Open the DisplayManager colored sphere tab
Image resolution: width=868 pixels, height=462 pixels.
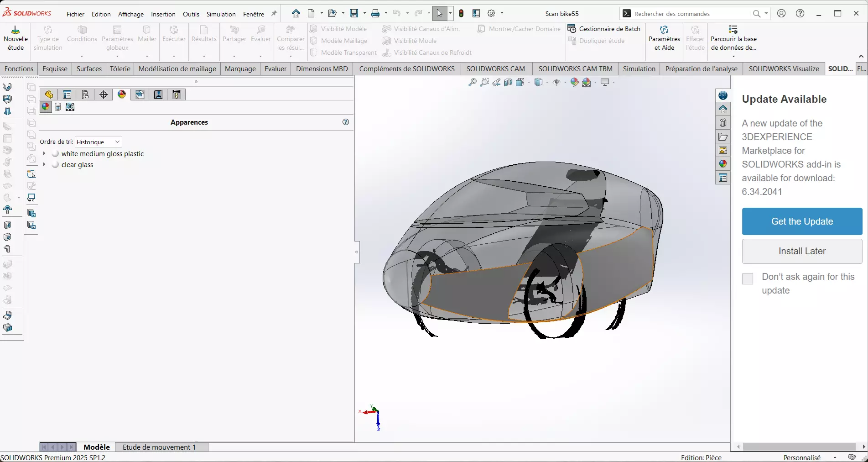[x=122, y=94]
